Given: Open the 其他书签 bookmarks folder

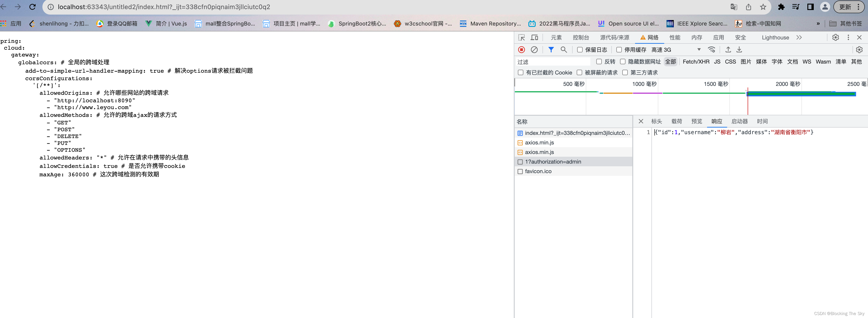Looking at the screenshot, I should 845,24.
